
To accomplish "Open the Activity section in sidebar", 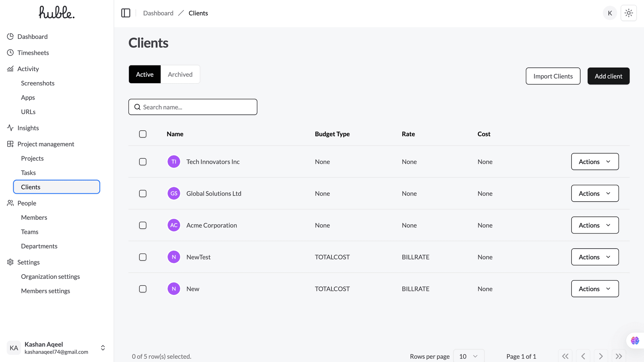I will [x=28, y=69].
